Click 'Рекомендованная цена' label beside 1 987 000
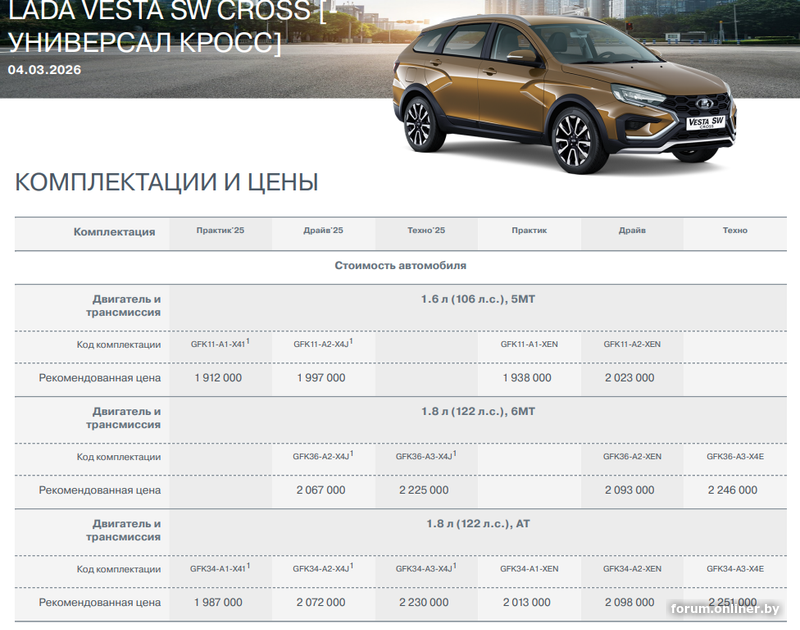 pos(99,602)
